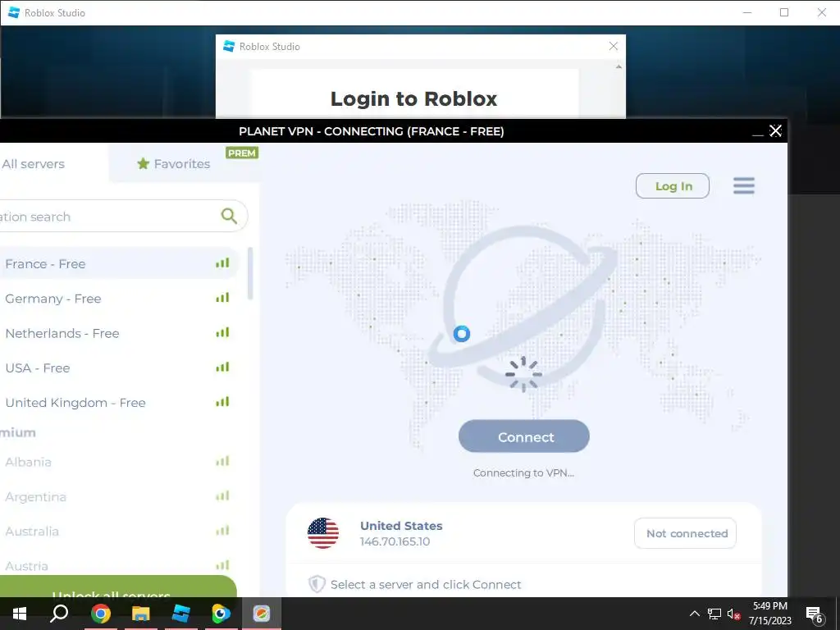The height and width of the screenshot is (630, 840).
Task: Select United Kingdom - Free server
Action: coord(119,402)
